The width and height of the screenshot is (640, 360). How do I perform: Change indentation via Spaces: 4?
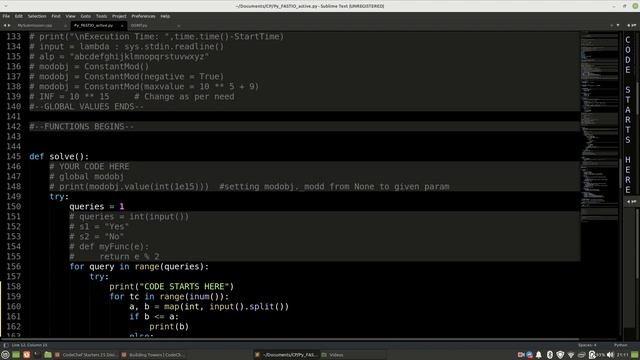pyautogui.click(x=587, y=345)
